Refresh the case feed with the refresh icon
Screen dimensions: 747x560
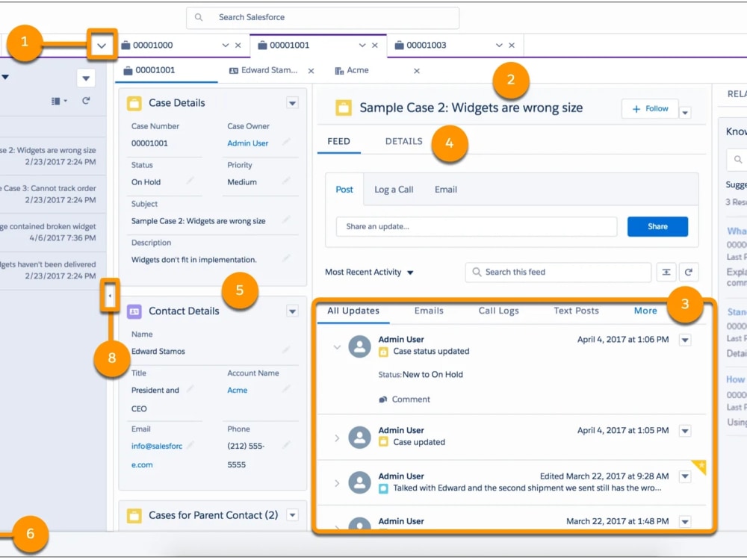tap(689, 272)
